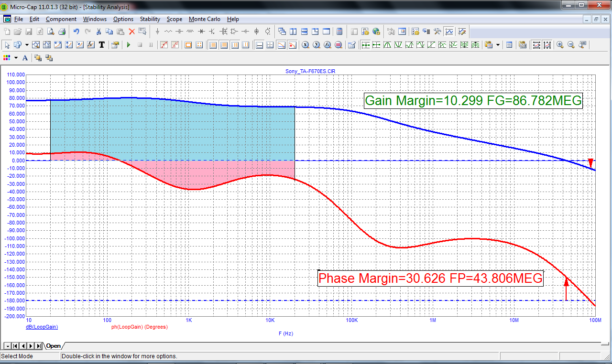Expand the color palette dropdown arrow
The width and height of the screenshot is (612, 364).
click(x=16, y=58)
